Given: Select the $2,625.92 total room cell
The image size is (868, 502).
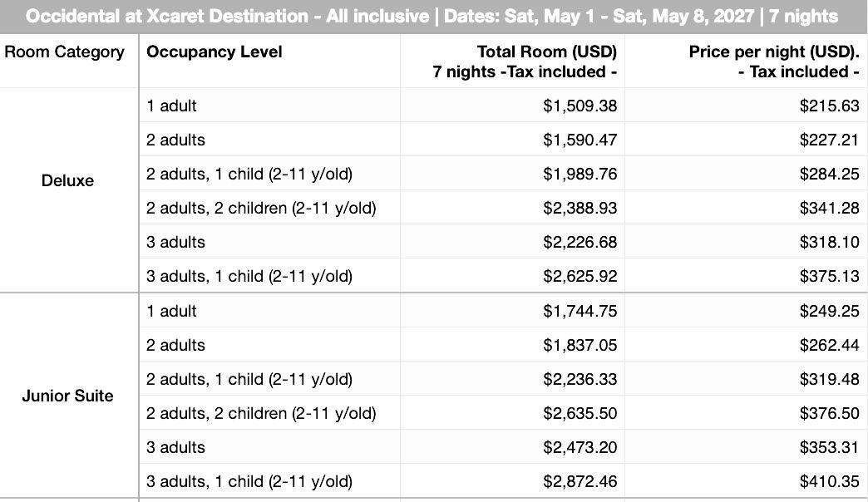Looking at the screenshot, I should tap(513, 276).
